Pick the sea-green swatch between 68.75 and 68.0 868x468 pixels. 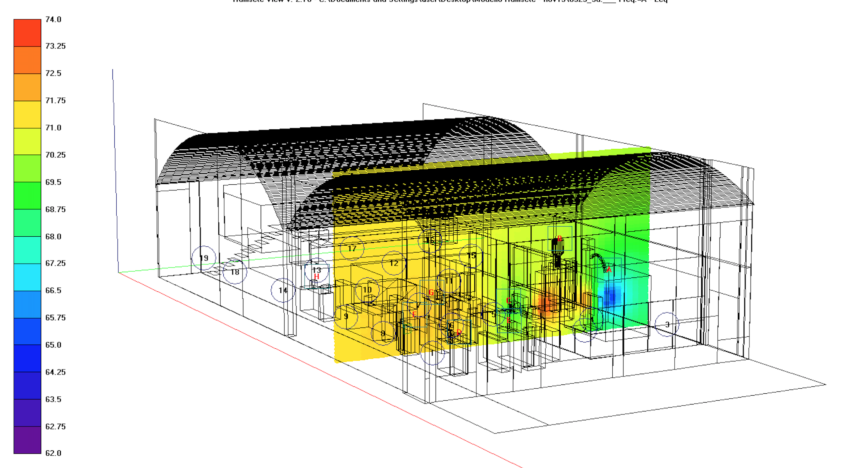[x=27, y=223]
